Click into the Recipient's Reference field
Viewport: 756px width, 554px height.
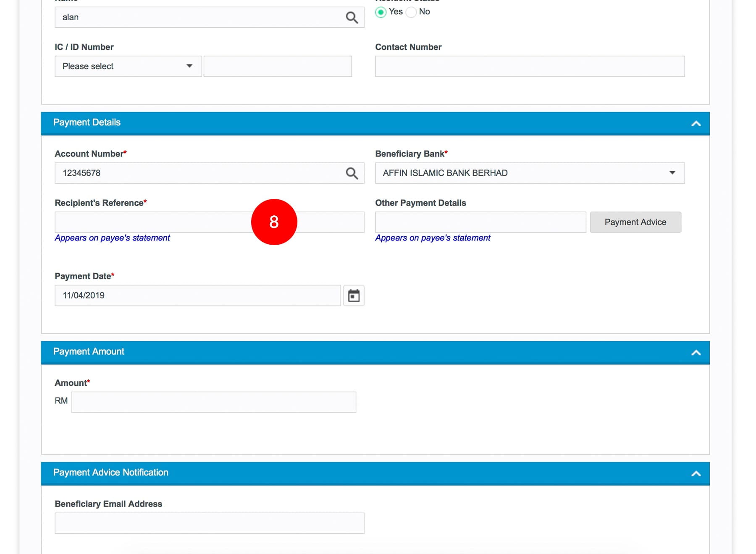pyautogui.click(x=151, y=222)
